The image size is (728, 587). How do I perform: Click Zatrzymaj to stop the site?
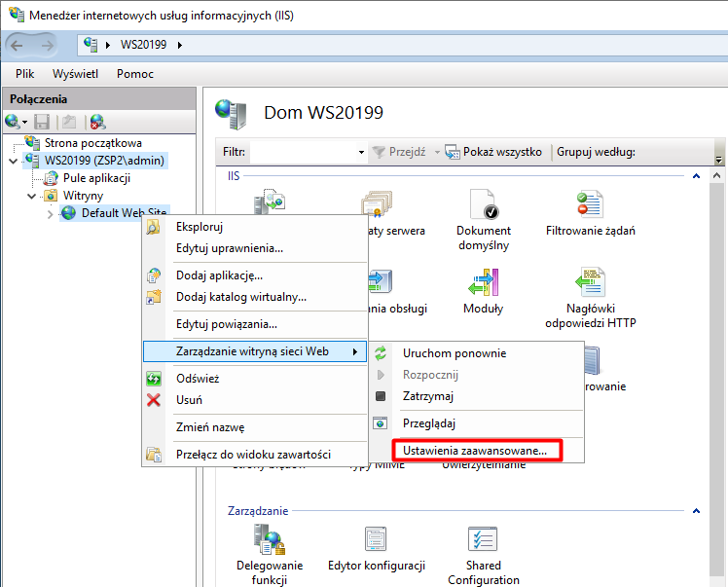click(427, 396)
